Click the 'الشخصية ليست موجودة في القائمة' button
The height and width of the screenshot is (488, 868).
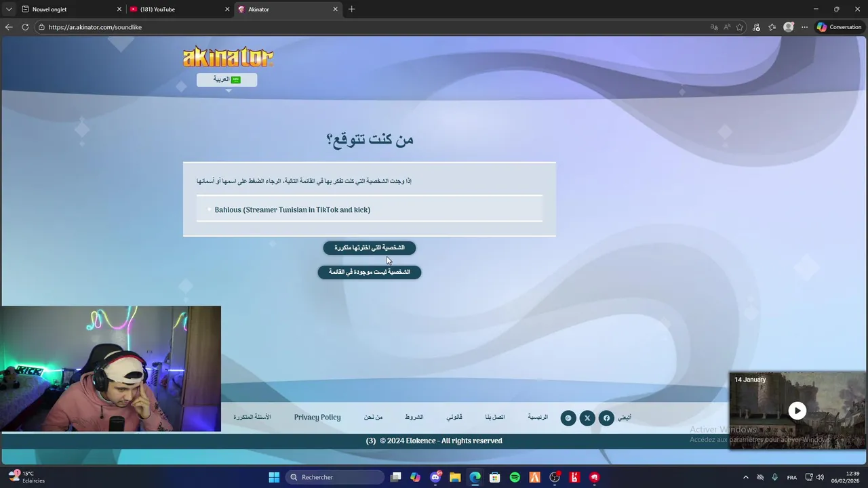[369, 272]
